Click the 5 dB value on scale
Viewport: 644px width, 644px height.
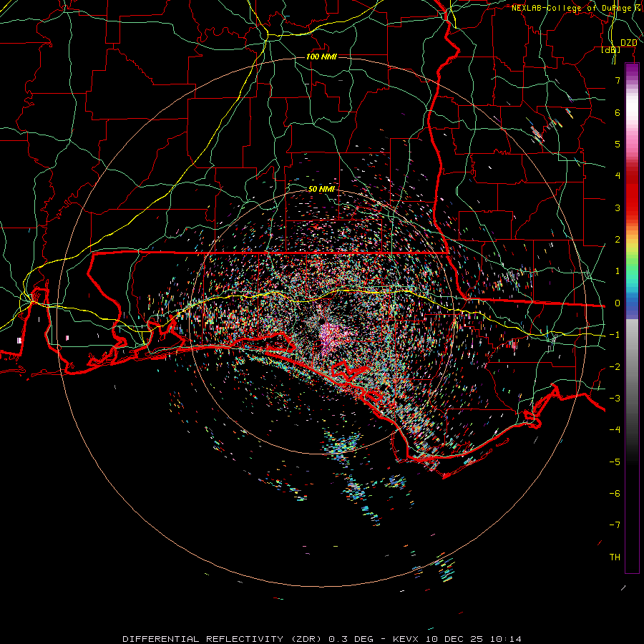click(618, 144)
